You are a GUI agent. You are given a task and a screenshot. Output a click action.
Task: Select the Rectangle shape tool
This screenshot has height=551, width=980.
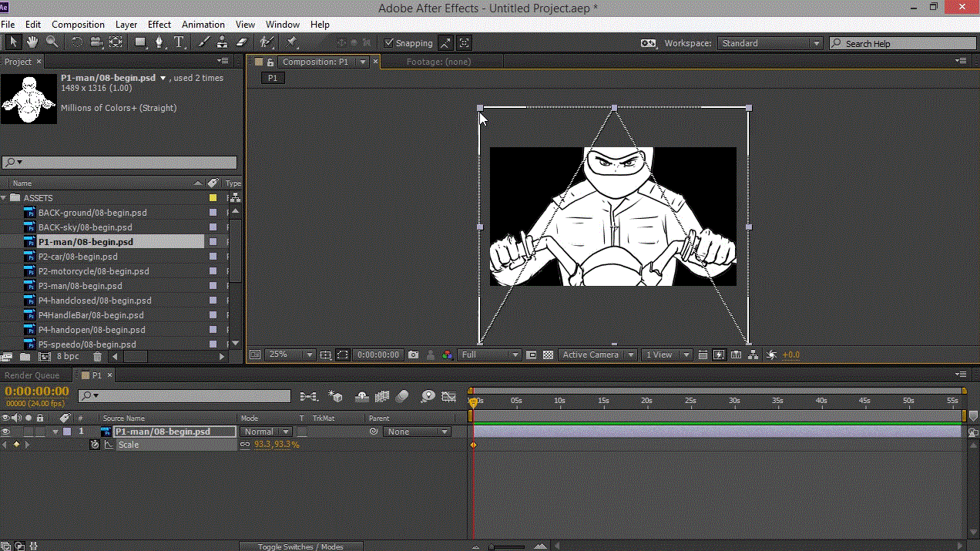pyautogui.click(x=140, y=42)
